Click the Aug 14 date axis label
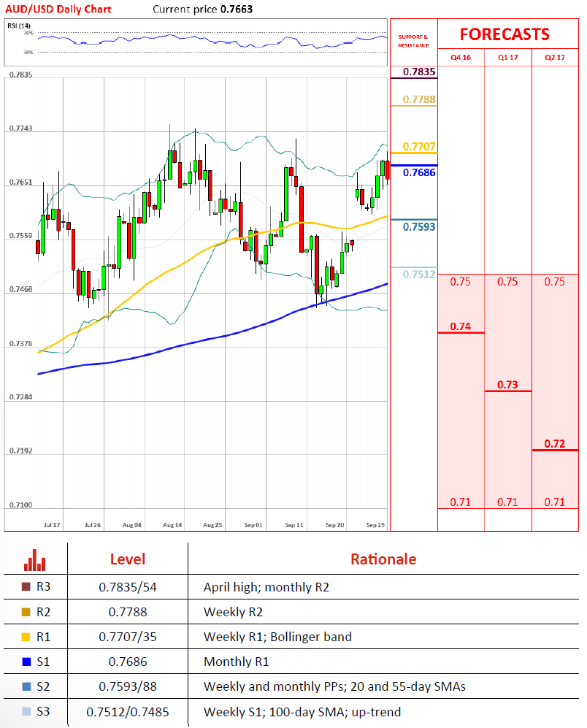The width and height of the screenshot is (587, 728). point(172,525)
